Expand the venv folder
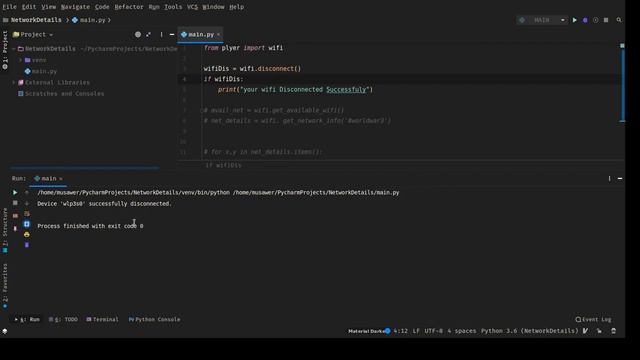Screen dimensions: 640x360 click(20, 60)
